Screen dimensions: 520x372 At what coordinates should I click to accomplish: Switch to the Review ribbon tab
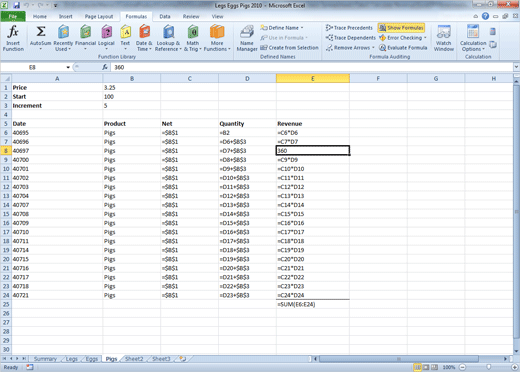click(191, 16)
